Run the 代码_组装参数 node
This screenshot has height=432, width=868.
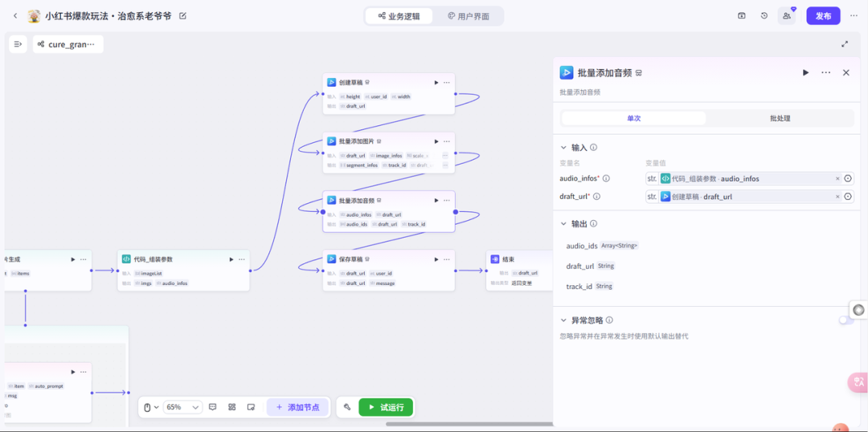point(231,259)
